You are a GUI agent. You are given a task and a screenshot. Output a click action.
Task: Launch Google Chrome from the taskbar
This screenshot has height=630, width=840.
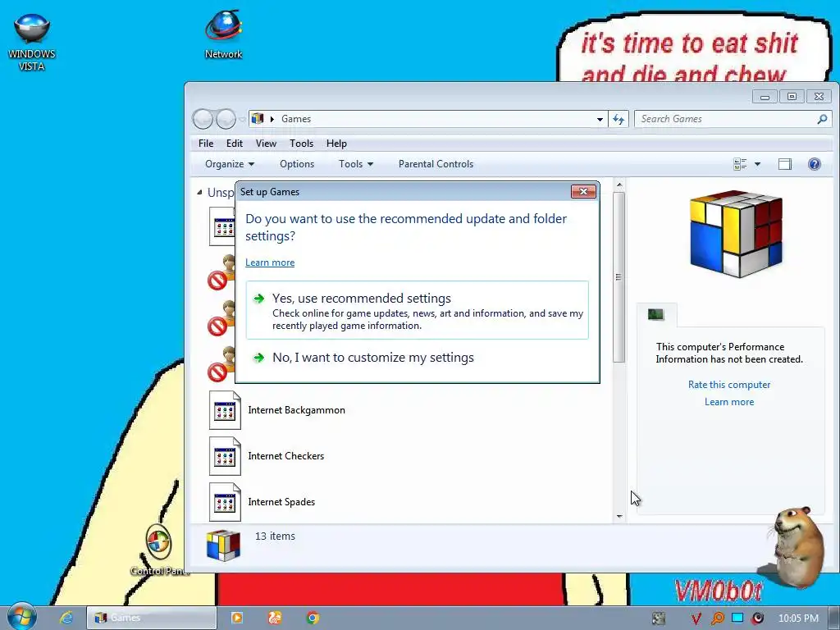point(313,618)
